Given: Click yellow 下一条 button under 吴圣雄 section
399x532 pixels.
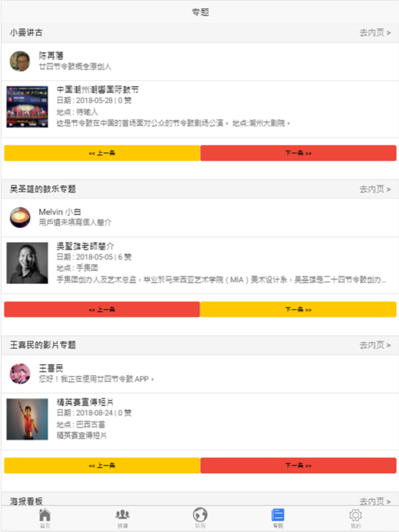Looking at the screenshot, I should click(298, 309).
